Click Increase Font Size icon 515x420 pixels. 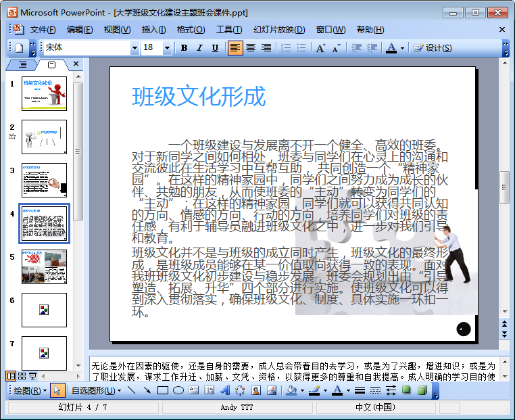pos(321,48)
